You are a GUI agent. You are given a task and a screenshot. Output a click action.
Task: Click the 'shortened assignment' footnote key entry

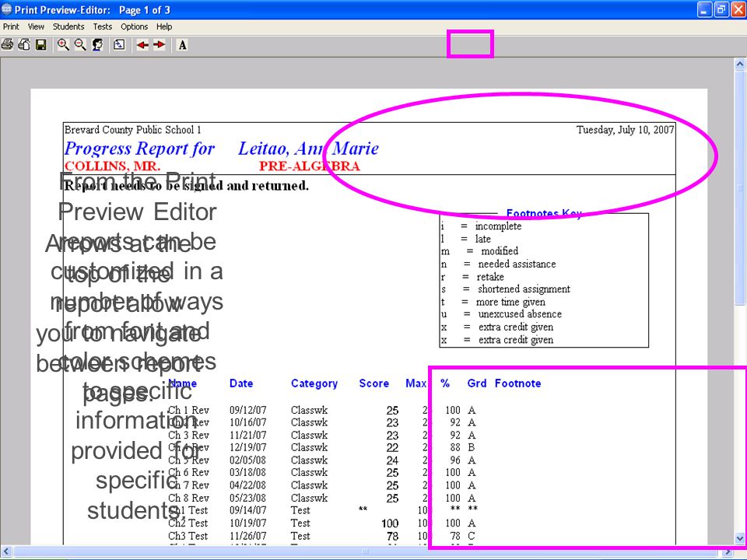pyautogui.click(x=524, y=289)
